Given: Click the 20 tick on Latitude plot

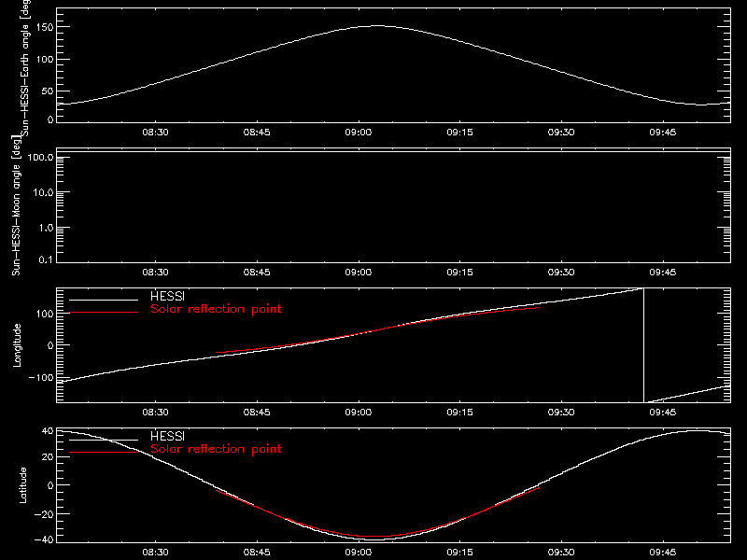Looking at the screenshot, I should pyautogui.click(x=49, y=457).
